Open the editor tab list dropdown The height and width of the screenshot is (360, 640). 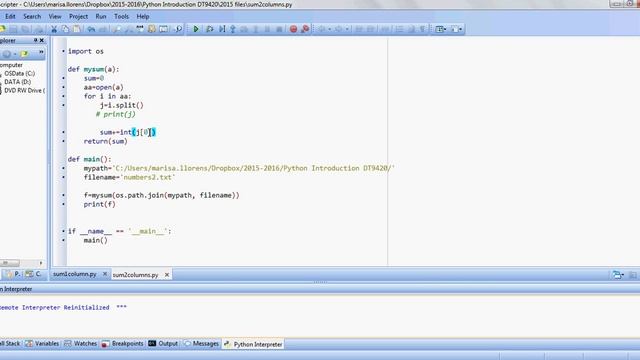click(618, 275)
